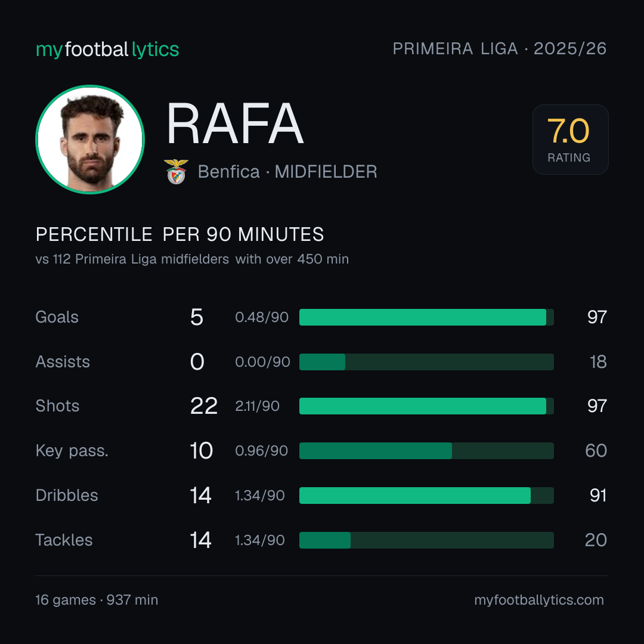Select the RAFA player name heading
This screenshot has width=644, height=644.
tap(235, 123)
